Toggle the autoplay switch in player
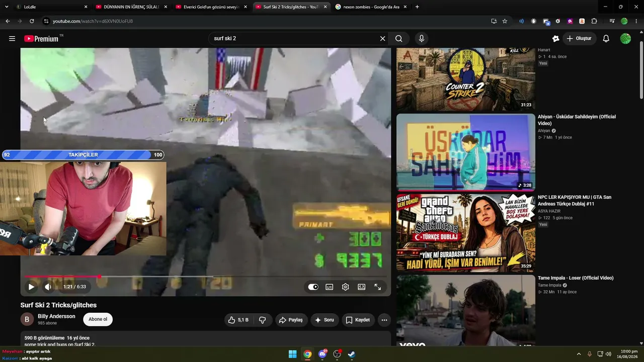 313,287
